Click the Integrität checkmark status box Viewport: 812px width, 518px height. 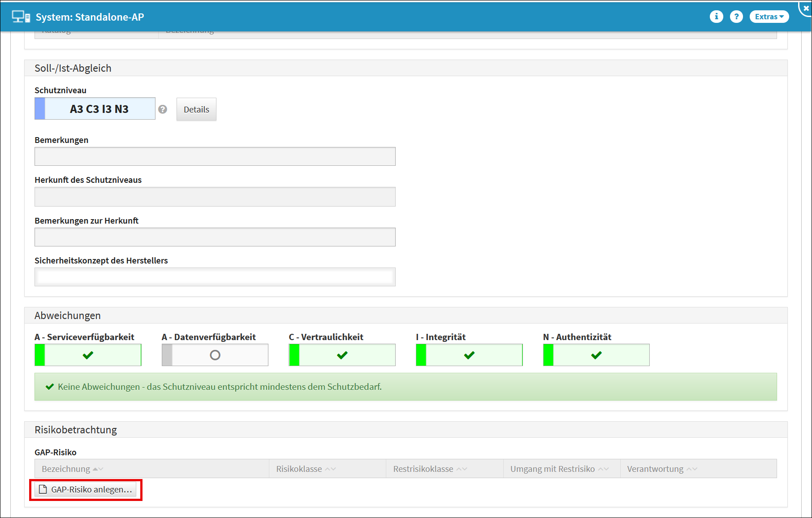469,355
